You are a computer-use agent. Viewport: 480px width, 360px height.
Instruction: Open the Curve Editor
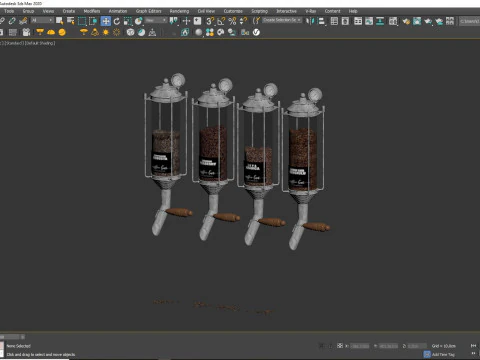pos(369,21)
